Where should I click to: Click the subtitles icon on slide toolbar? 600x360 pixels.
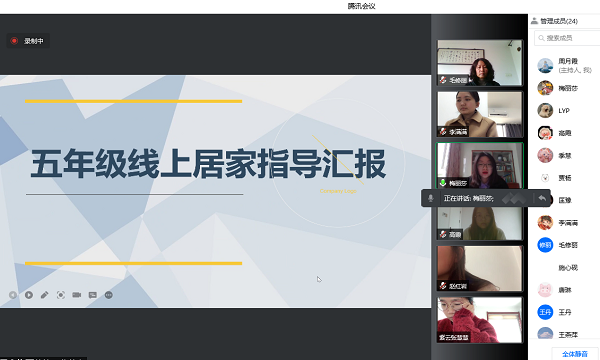[x=93, y=295]
